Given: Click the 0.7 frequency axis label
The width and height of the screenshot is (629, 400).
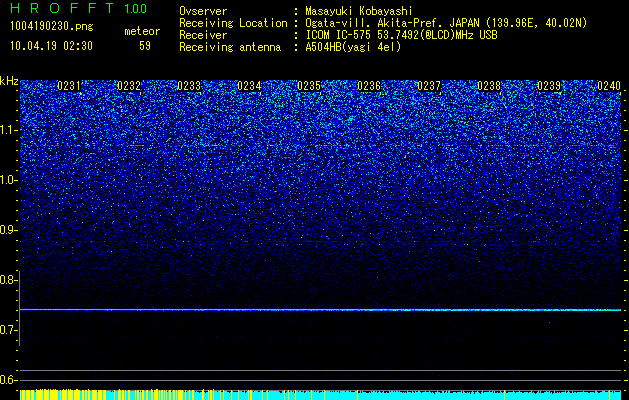Looking at the screenshot, I should tap(7, 330).
